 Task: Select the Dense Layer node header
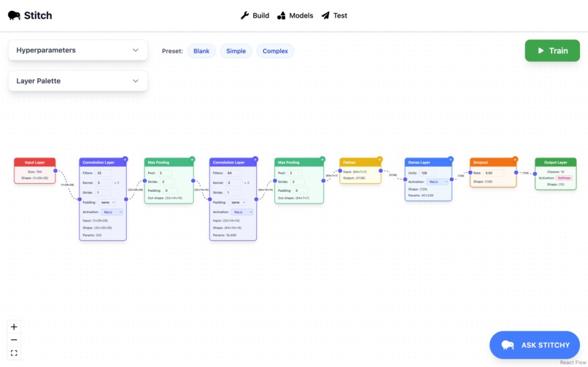(428, 162)
